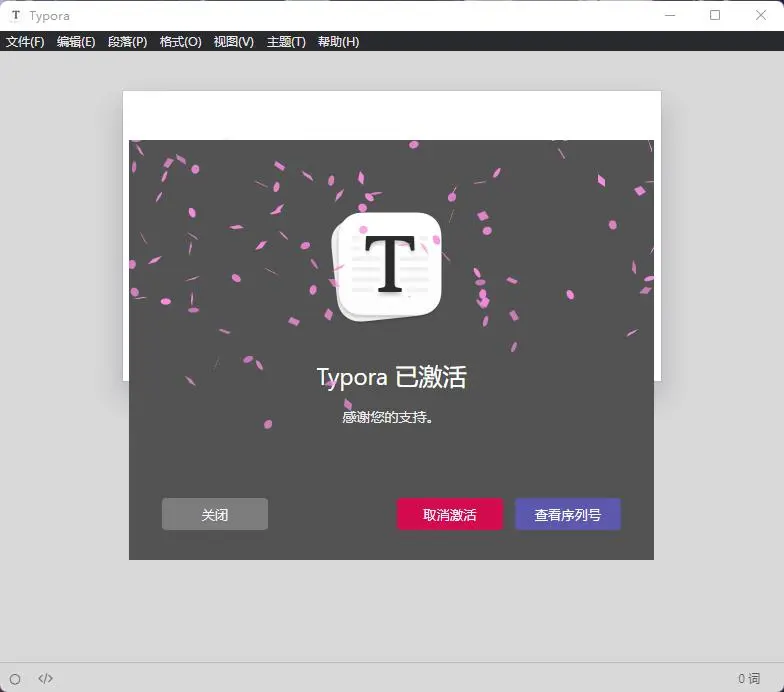Click the purple 查看序列号 button
784x692 pixels.
tap(568, 514)
